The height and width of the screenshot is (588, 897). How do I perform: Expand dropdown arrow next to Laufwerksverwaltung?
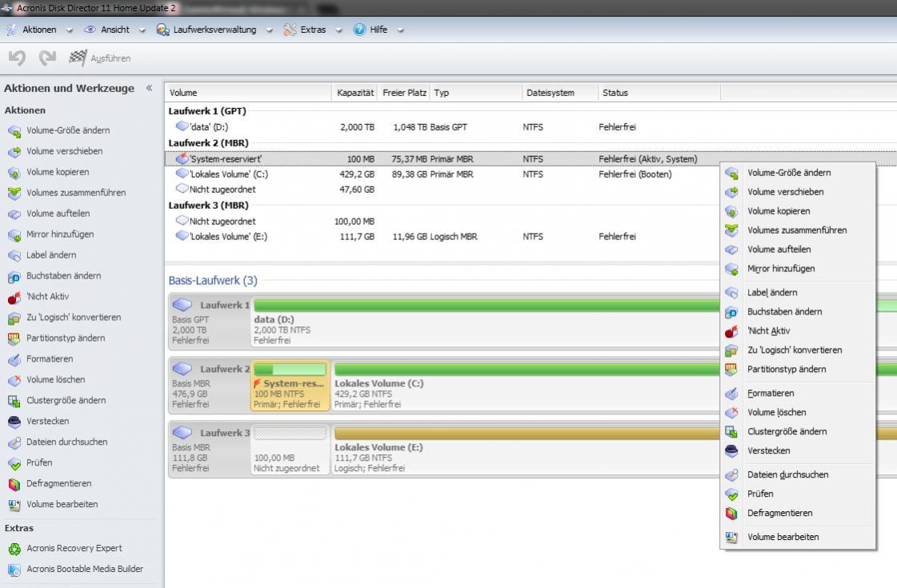(269, 30)
